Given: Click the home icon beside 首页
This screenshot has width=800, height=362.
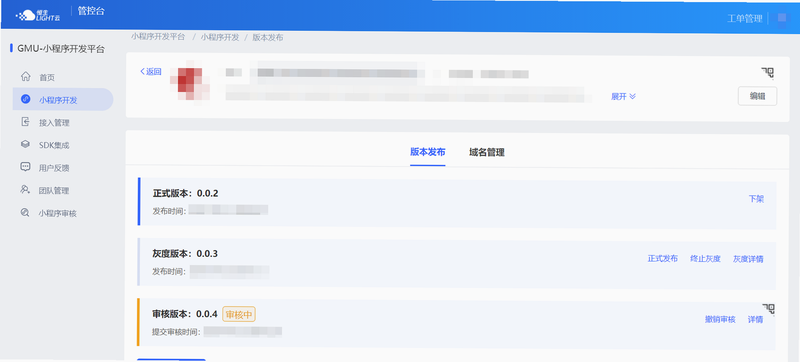Looking at the screenshot, I should pos(25,76).
